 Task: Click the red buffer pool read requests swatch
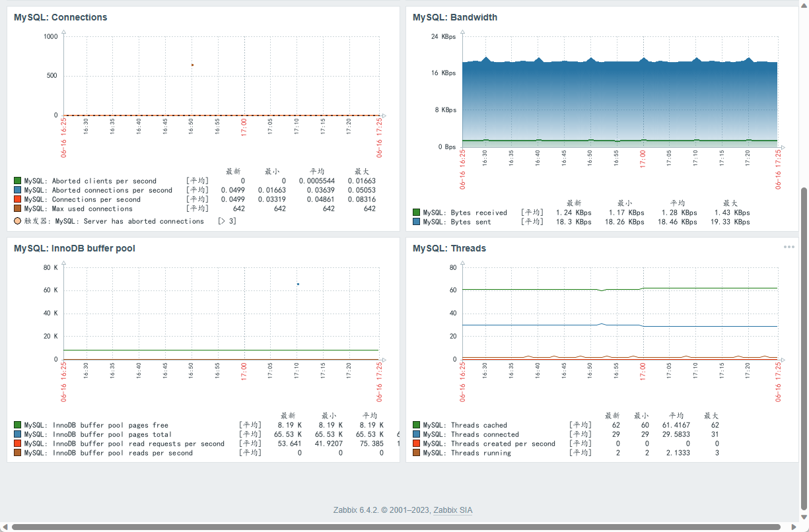pos(18,444)
